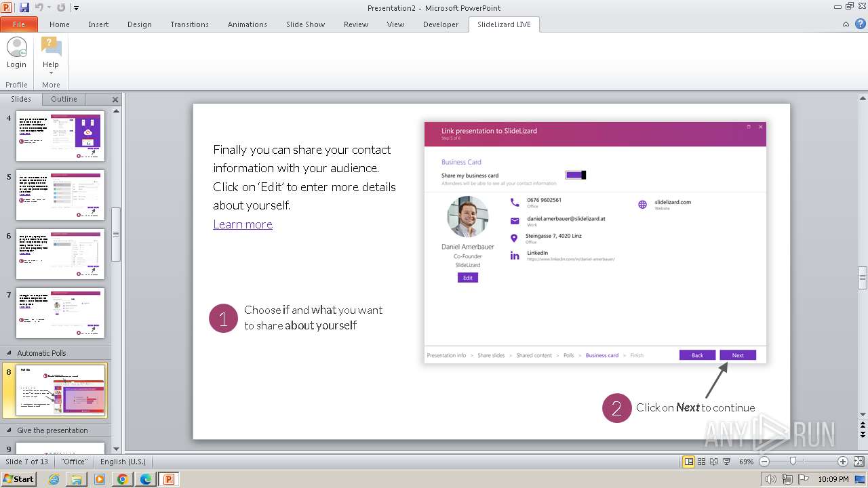Click the Undo icon
The width and height of the screenshot is (868, 488).
pos(39,7)
